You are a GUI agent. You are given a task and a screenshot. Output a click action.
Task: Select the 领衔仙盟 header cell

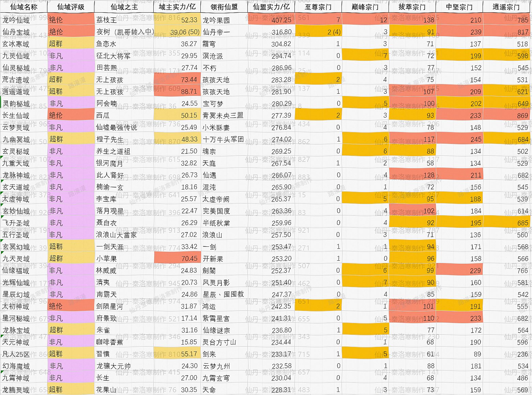(224, 7)
